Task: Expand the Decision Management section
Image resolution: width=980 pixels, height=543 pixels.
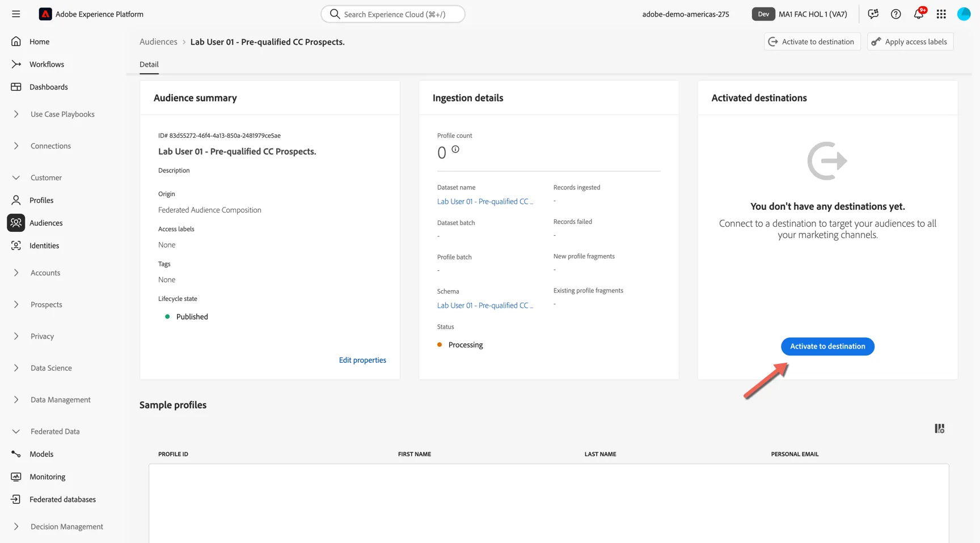Action: pos(16,527)
